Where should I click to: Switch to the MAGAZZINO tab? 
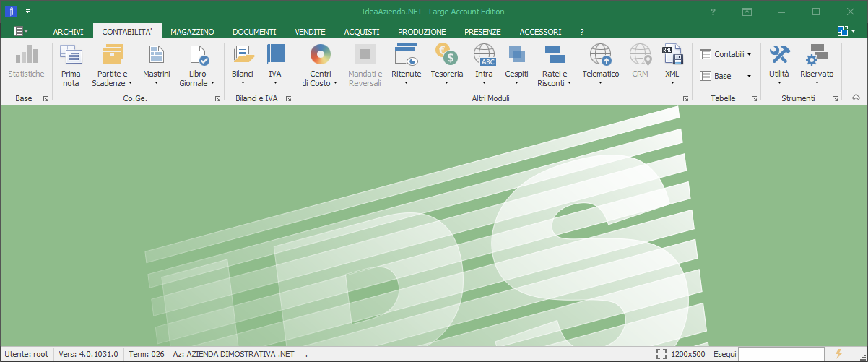pyautogui.click(x=192, y=32)
